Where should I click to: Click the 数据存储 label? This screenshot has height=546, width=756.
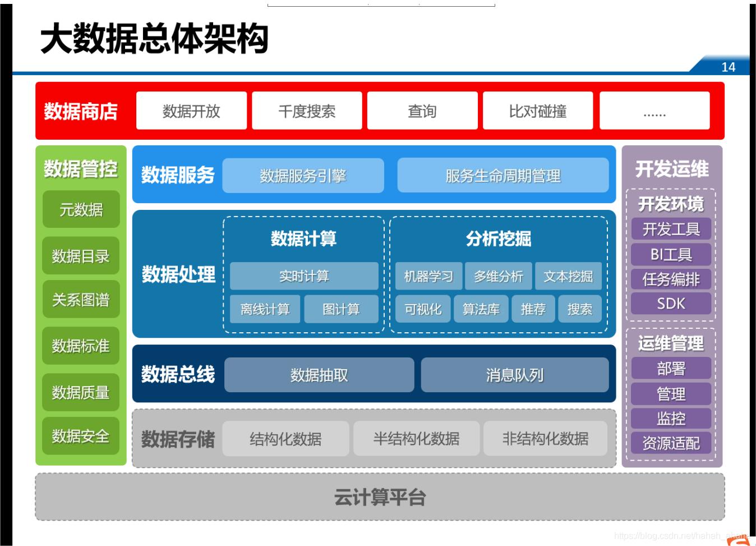[x=178, y=439]
